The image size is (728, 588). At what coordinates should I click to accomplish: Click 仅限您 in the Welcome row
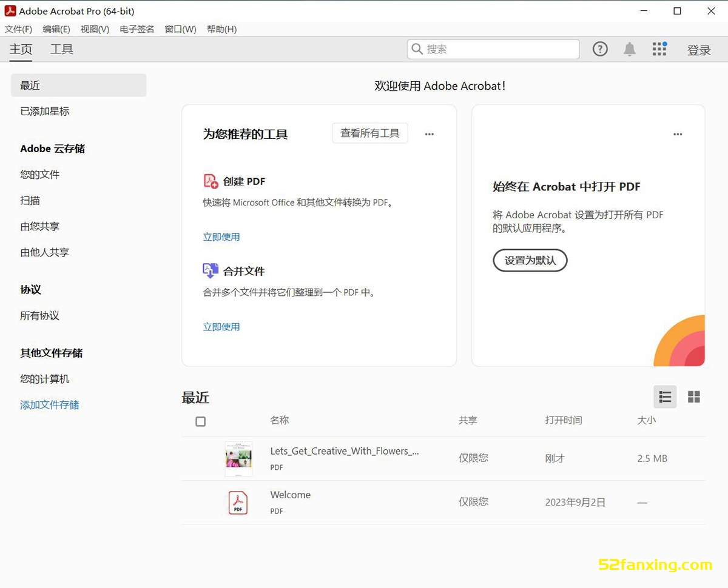pyautogui.click(x=474, y=502)
